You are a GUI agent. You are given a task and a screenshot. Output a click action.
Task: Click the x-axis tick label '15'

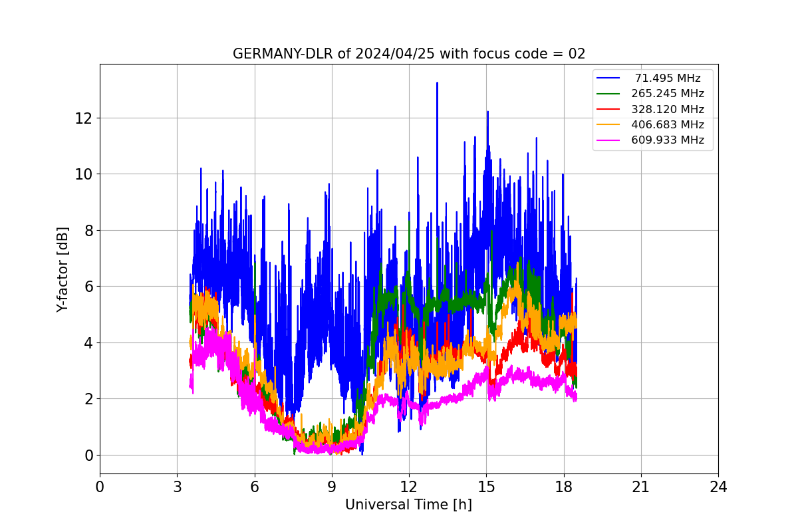pyautogui.click(x=486, y=487)
